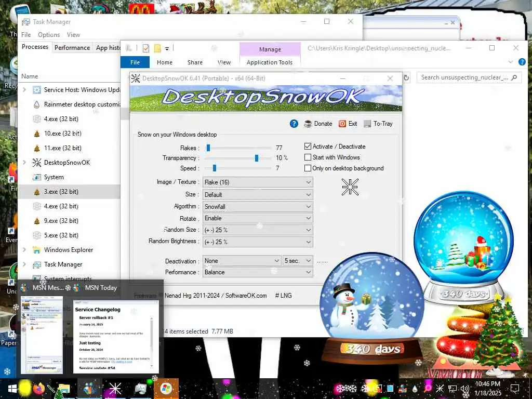This screenshot has width=532, height=399.
Task: Click the new folder icon in Explorer toolbar
Action: point(157,48)
